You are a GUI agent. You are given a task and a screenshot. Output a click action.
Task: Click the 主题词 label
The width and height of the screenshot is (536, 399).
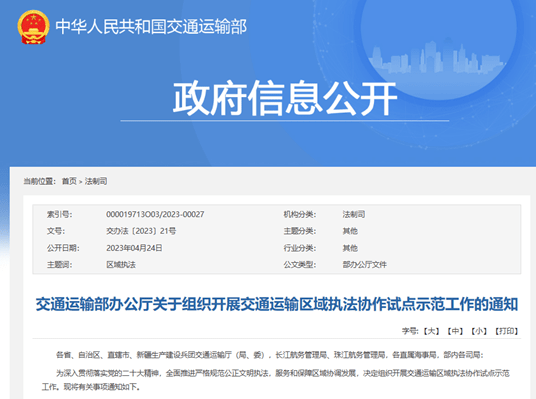tap(59, 265)
